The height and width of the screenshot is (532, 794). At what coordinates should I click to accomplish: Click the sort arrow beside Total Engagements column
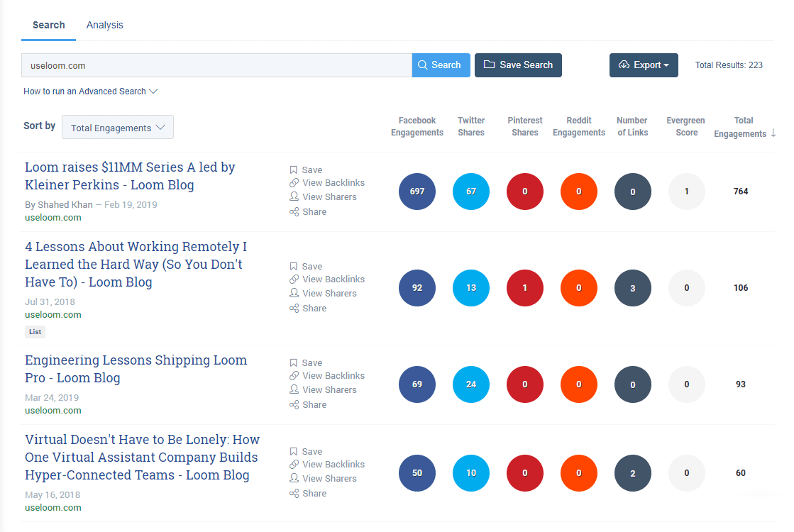point(773,133)
